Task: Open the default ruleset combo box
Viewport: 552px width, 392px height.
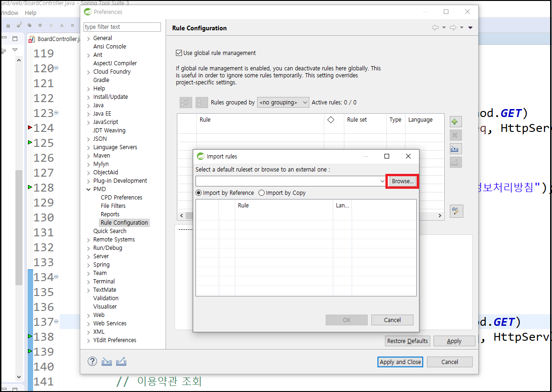Action: click(291, 181)
